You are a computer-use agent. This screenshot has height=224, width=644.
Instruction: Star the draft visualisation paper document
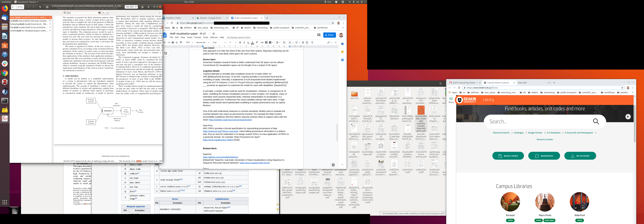(210, 33)
